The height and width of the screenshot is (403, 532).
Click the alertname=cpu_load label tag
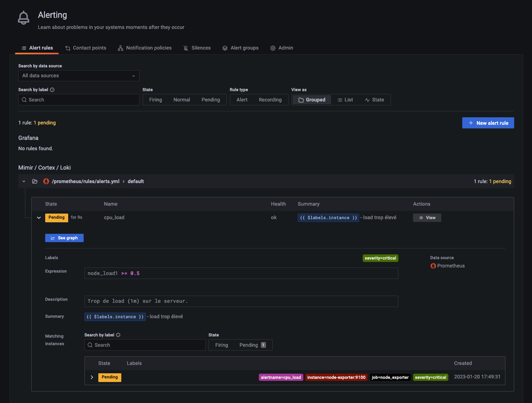click(281, 377)
